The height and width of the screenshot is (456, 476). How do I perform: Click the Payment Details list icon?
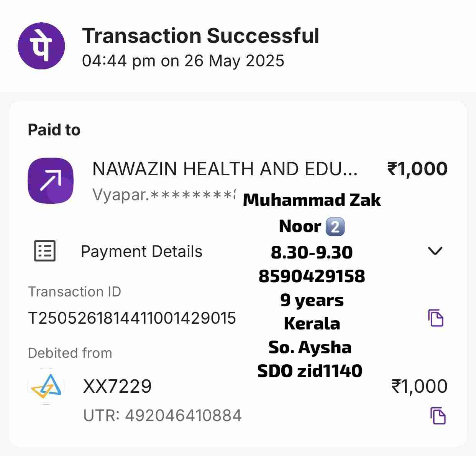coord(45,251)
